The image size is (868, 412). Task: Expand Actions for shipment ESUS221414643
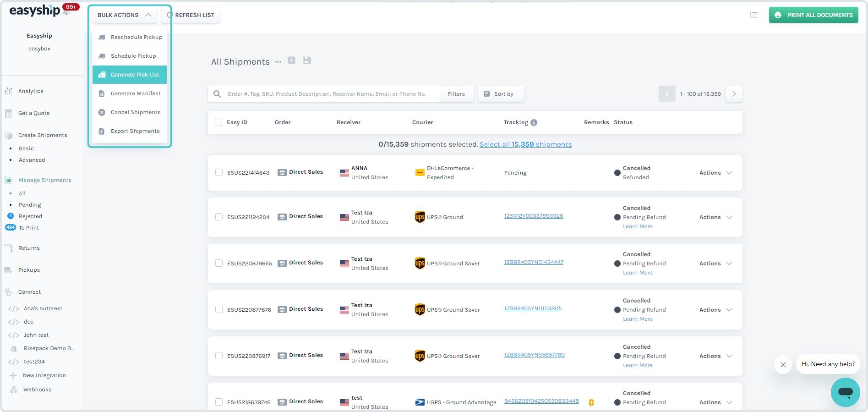click(715, 173)
